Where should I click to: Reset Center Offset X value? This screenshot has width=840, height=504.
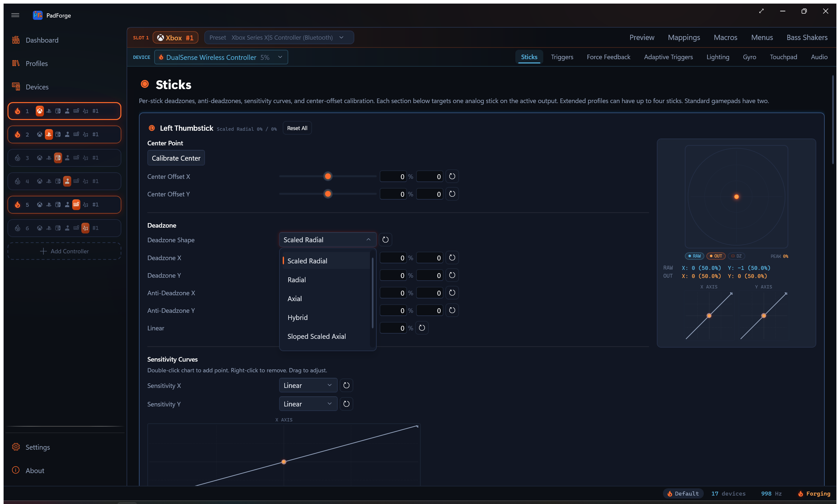(452, 176)
